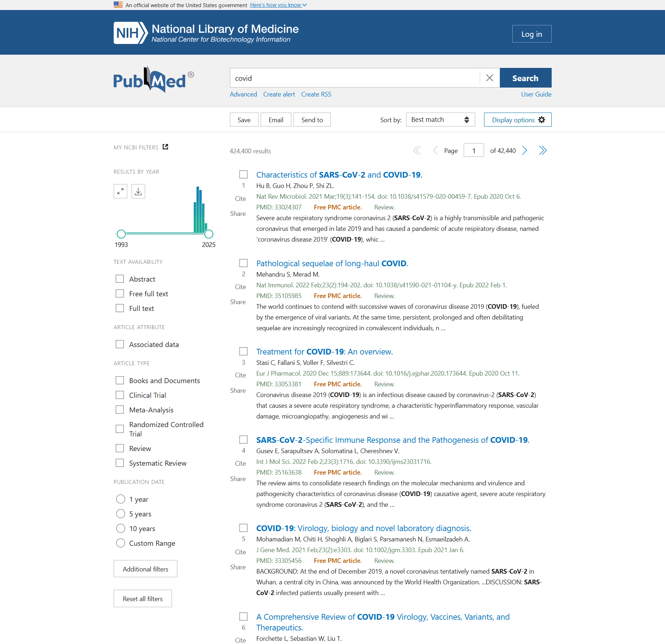This screenshot has width=665, height=644.
Task: Open My NCBI Filters external link icon
Action: coord(165,147)
